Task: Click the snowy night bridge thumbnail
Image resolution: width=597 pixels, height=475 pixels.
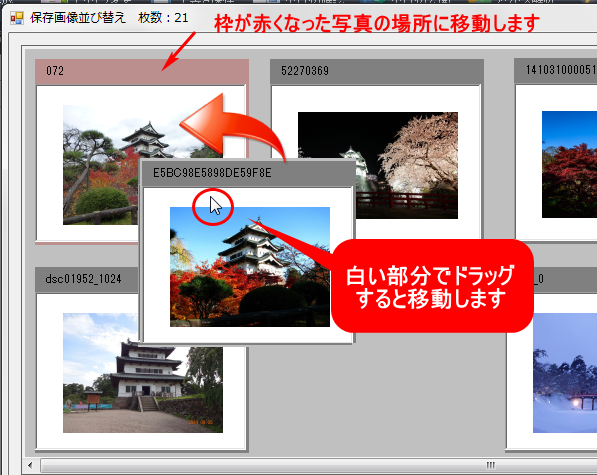Action: point(565,373)
